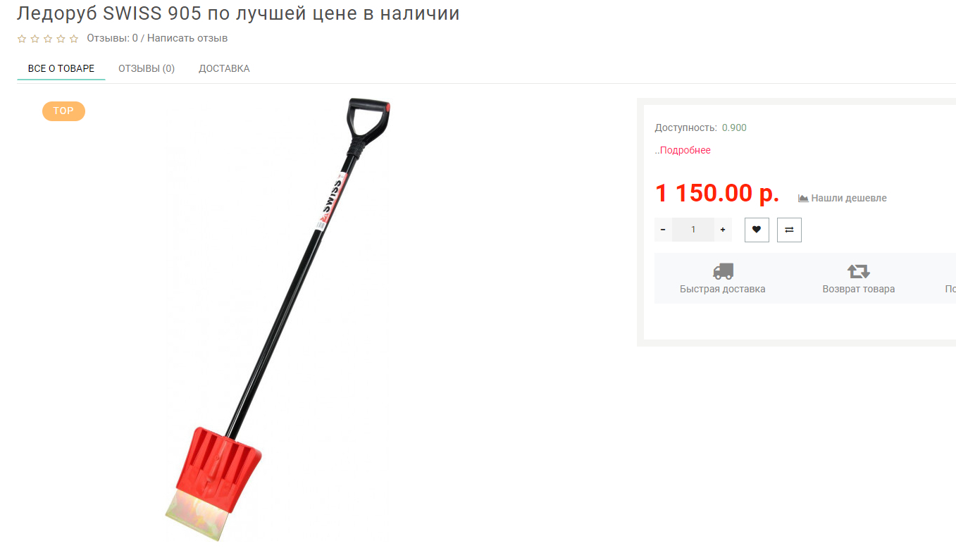
Task: Click the product return arrows icon
Action: [858, 271]
